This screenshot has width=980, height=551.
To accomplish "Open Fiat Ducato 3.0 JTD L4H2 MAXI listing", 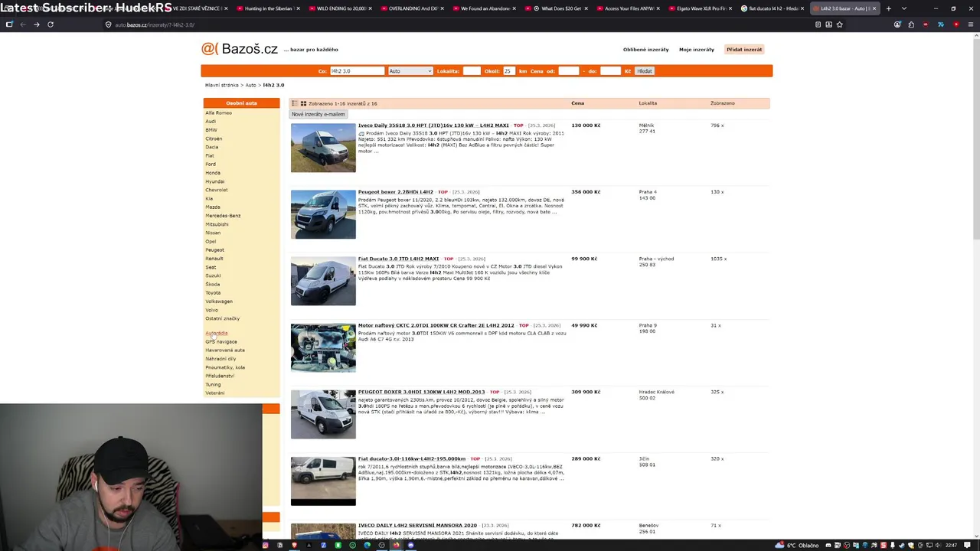I will (x=398, y=259).
